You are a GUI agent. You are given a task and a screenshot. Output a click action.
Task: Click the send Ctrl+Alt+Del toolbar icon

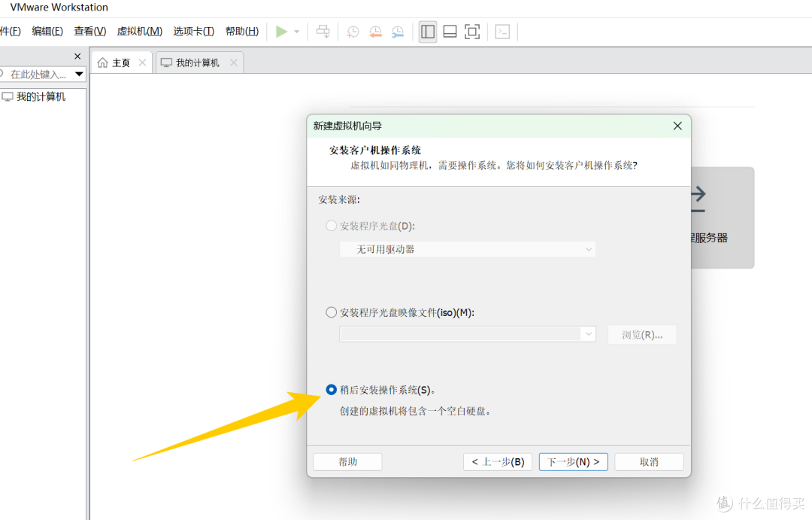(323, 32)
